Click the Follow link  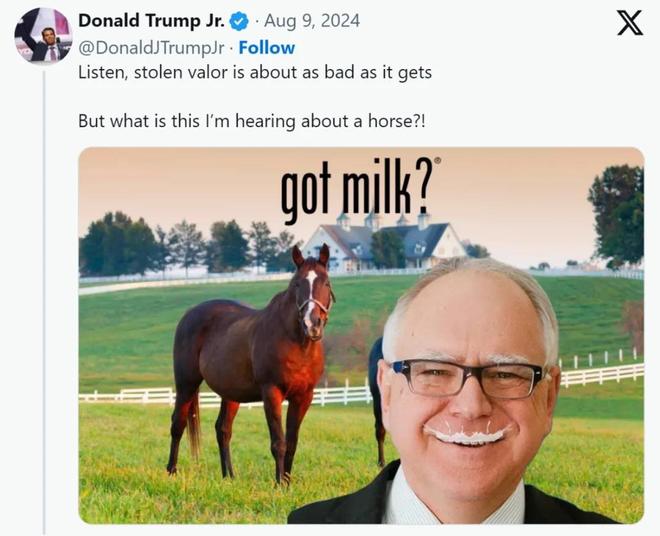(267, 48)
